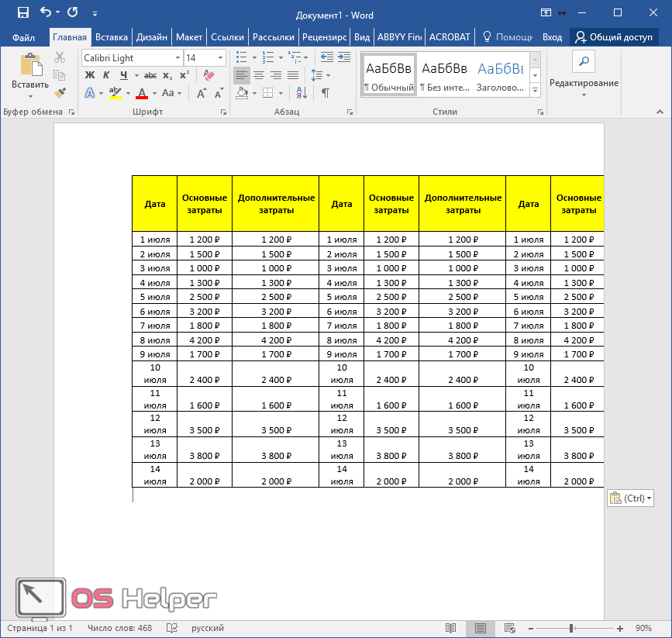This screenshot has width=672, height=638.
Task: Apply center alignment to the text
Action: click(x=259, y=75)
